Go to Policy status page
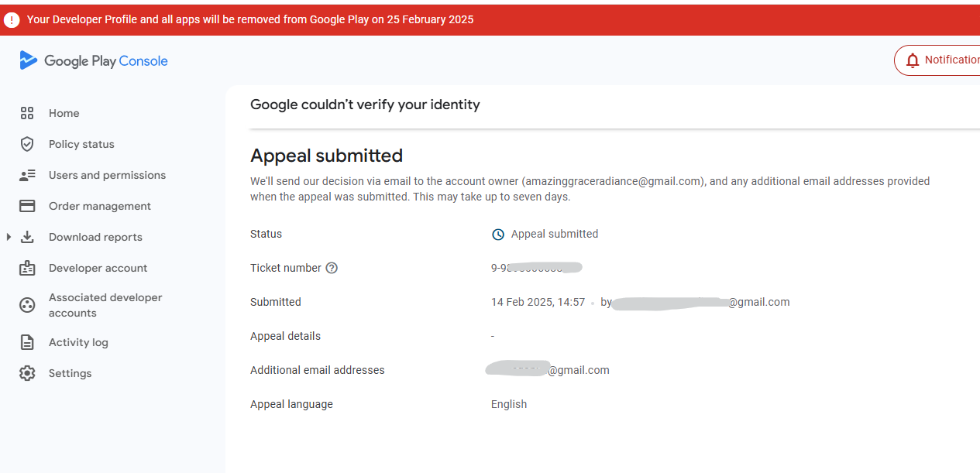The width and height of the screenshot is (980, 473). point(81,144)
